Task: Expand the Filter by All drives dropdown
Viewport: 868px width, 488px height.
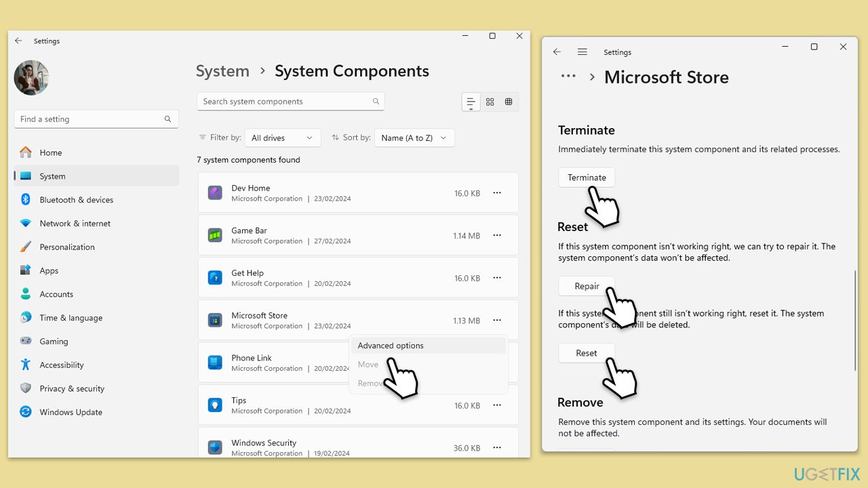Action: tap(282, 138)
